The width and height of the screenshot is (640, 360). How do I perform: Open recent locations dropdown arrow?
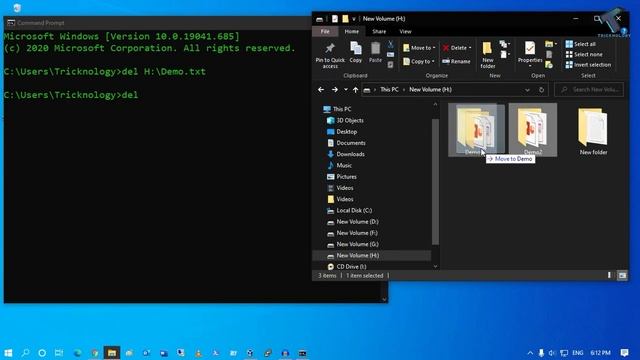[x=346, y=89]
